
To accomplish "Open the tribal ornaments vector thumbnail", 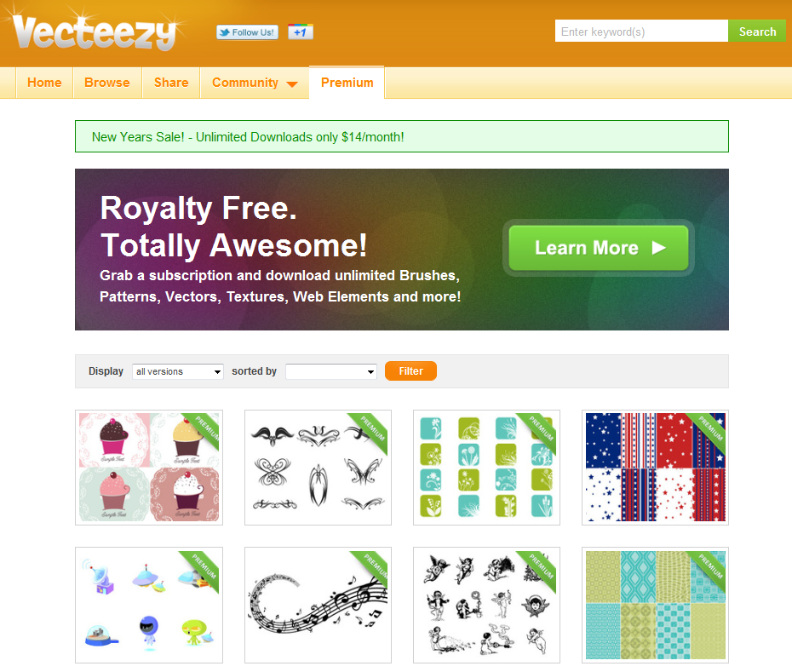I will (318, 468).
